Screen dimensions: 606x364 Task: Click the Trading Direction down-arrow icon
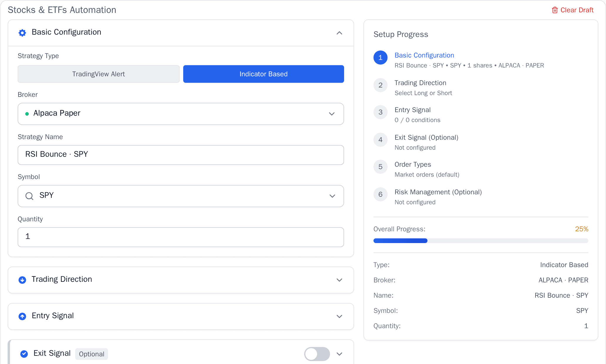22,280
